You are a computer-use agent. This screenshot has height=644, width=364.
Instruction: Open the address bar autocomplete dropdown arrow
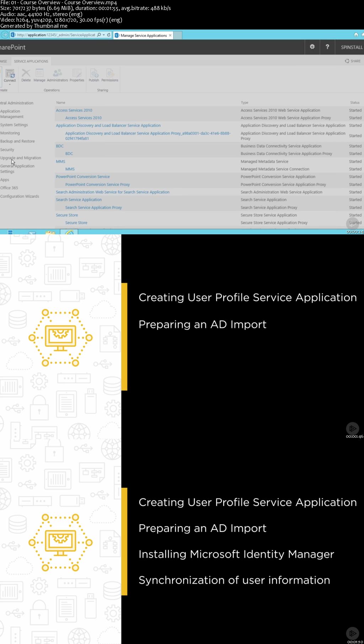pos(104,35)
